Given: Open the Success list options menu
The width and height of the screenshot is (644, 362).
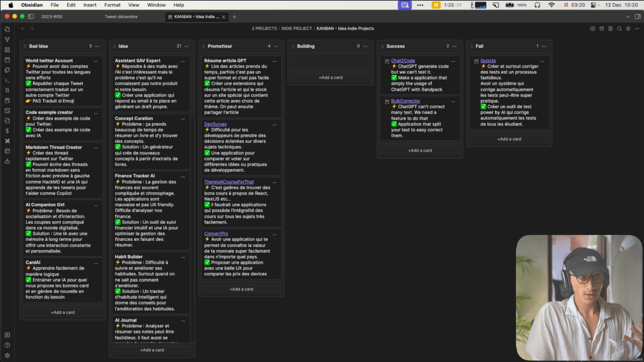Looking at the screenshot, I should [x=454, y=46].
